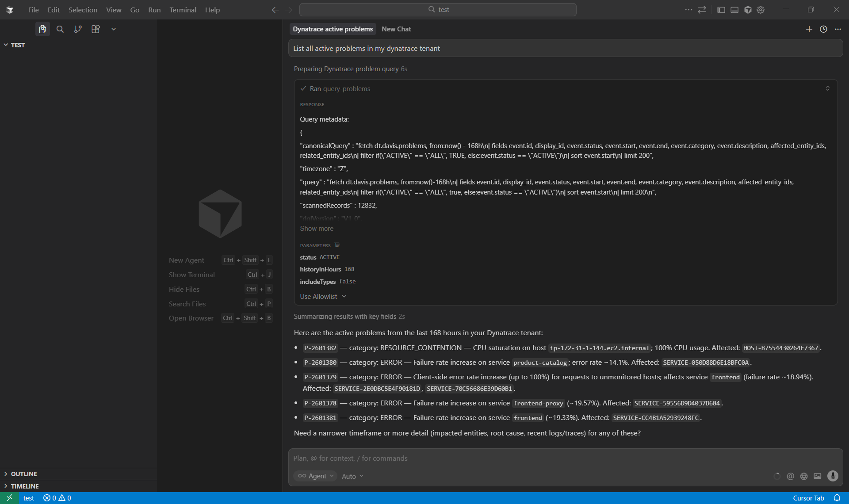The image size is (849, 504).
Task: Switch to the Dynatrace active problems tab
Action: point(333,29)
